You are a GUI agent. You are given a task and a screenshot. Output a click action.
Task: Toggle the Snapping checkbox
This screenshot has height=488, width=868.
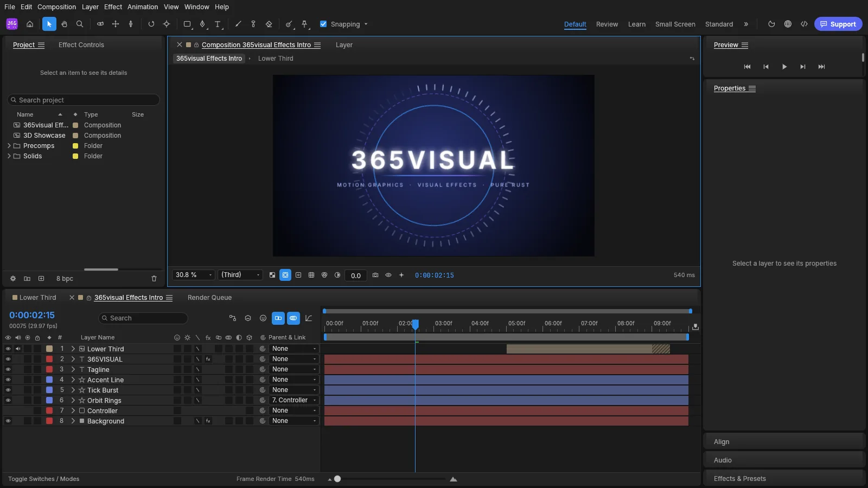pyautogui.click(x=323, y=24)
